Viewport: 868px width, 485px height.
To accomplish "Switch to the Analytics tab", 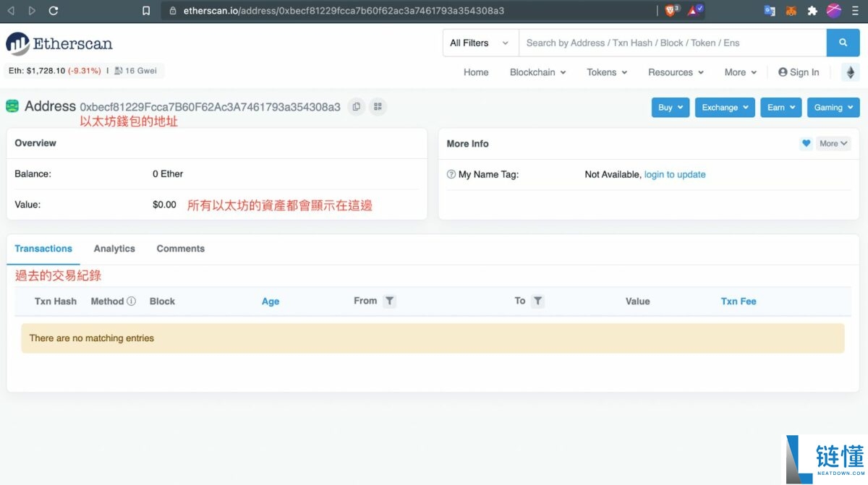I will [x=114, y=248].
